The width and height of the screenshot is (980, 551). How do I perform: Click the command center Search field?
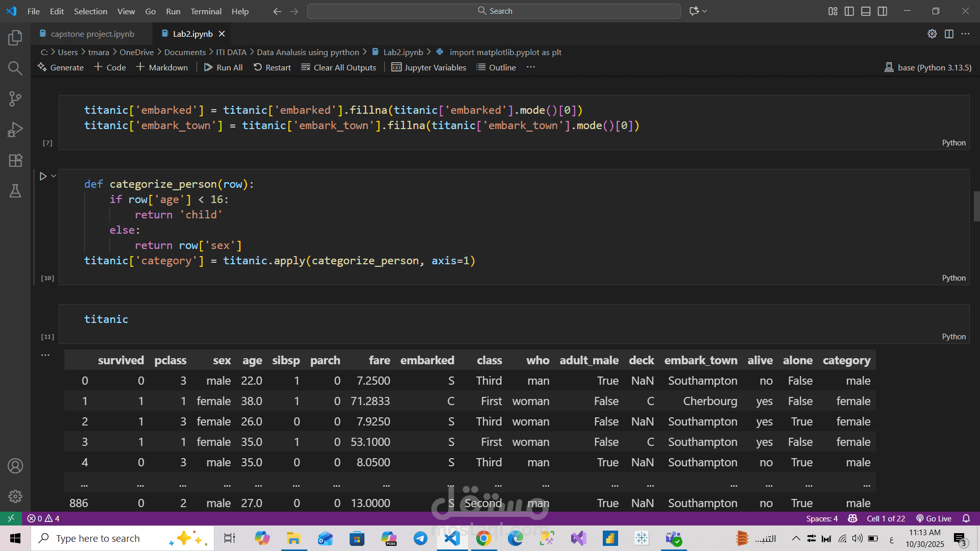coord(494,11)
